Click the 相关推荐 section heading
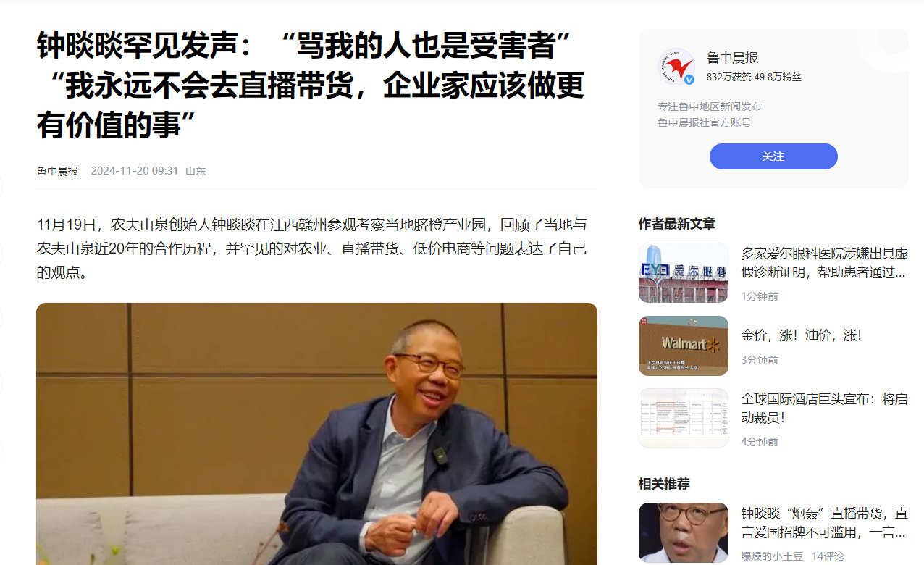The height and width of the screenshot is (565, 924). tap(664, 483)
